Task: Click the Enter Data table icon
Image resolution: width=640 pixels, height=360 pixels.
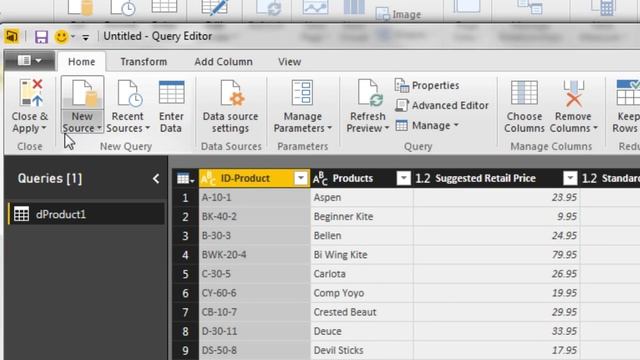Action: [x=171, y=92]
